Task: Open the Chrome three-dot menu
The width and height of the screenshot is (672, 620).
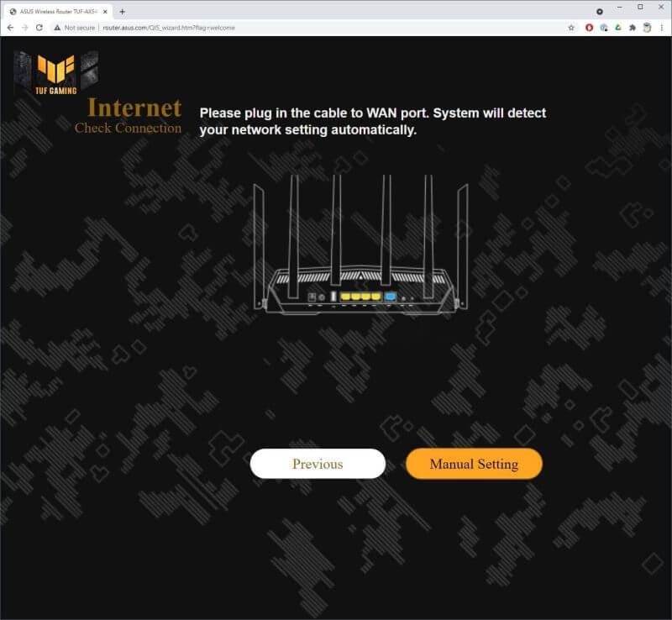Action: click(x=662, y=28)
